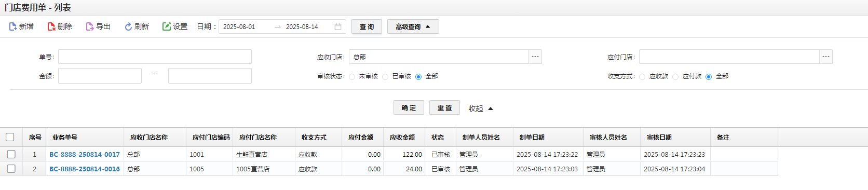Screen dimensions: 868x190
Task: Click ellipsis button beside 应付门店 field
Action: 826,57
